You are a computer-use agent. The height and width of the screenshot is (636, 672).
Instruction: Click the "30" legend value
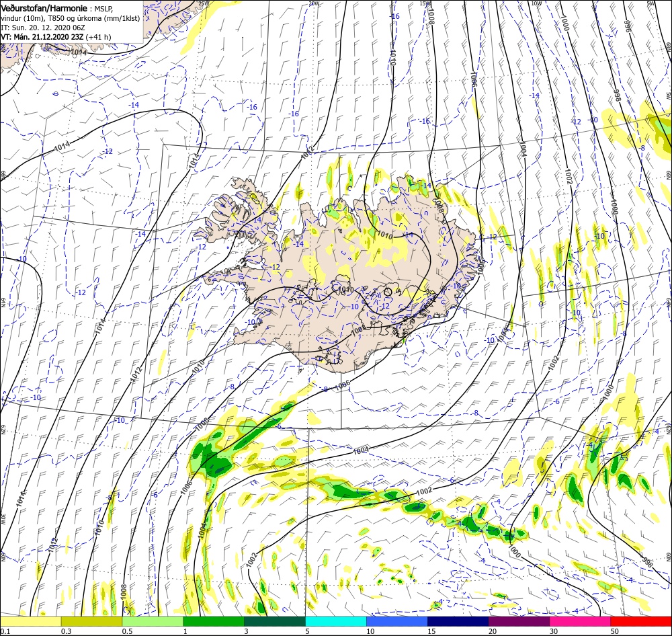(x=554, y=631)
